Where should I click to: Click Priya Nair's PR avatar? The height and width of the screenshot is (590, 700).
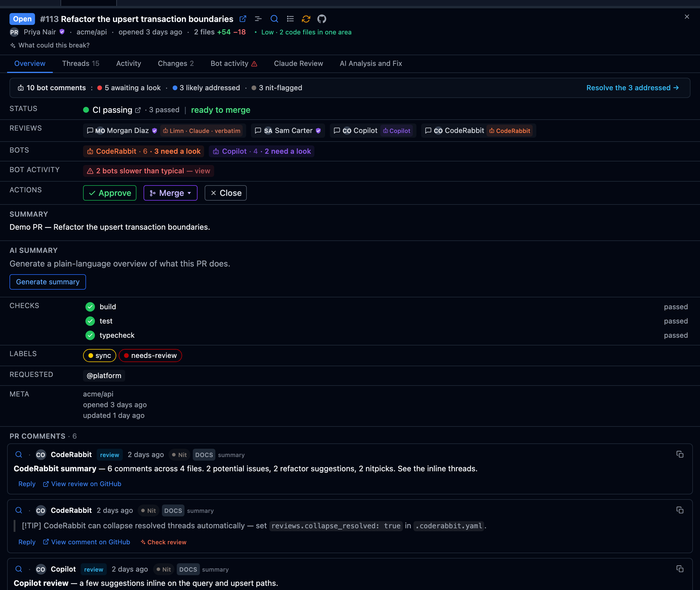(x=14, y=32)
